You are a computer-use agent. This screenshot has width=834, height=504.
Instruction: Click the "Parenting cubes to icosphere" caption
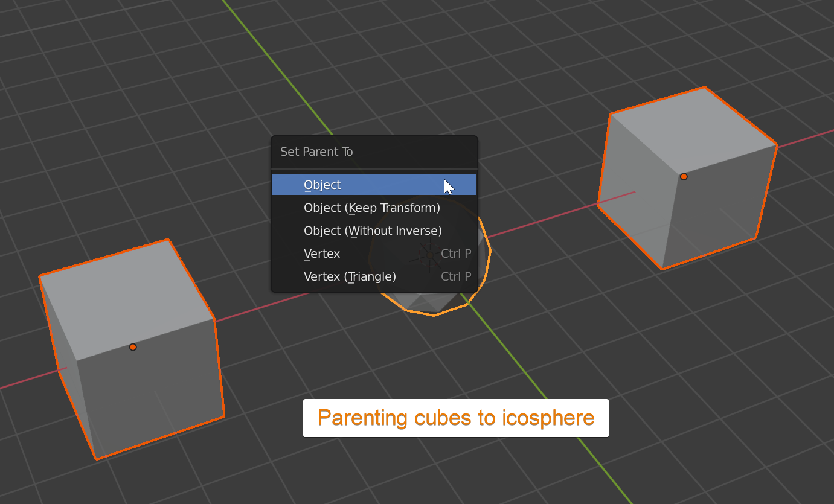tap(455, 418)
